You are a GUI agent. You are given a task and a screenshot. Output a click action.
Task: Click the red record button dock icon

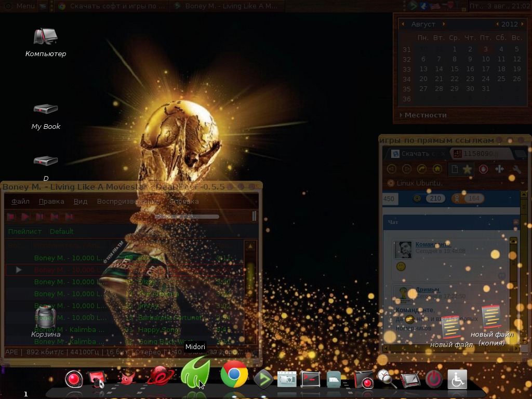74,379
